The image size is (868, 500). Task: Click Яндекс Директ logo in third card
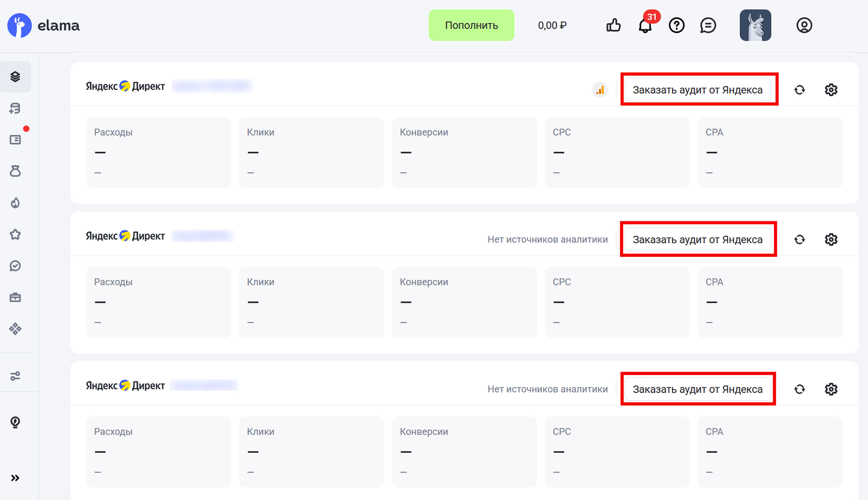(x=125, y=385)
